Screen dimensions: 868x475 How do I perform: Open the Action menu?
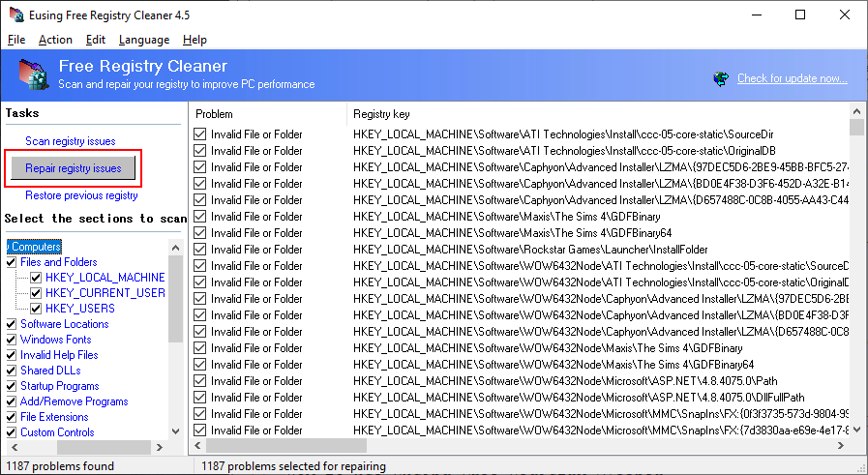click(x=55, y=40)
